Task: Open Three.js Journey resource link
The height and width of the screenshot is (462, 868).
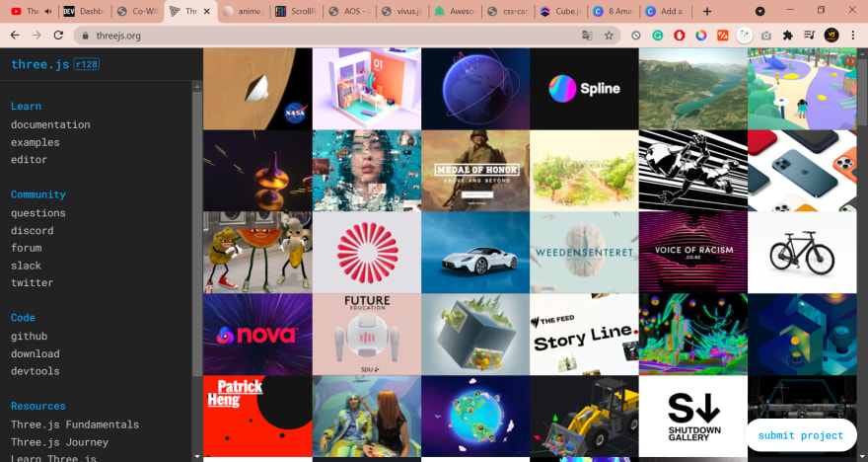Action: [59, 442]
